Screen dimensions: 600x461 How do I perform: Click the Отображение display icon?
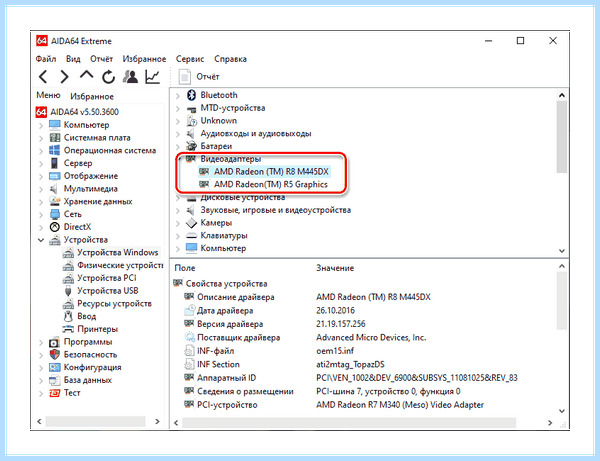(55, 176)
